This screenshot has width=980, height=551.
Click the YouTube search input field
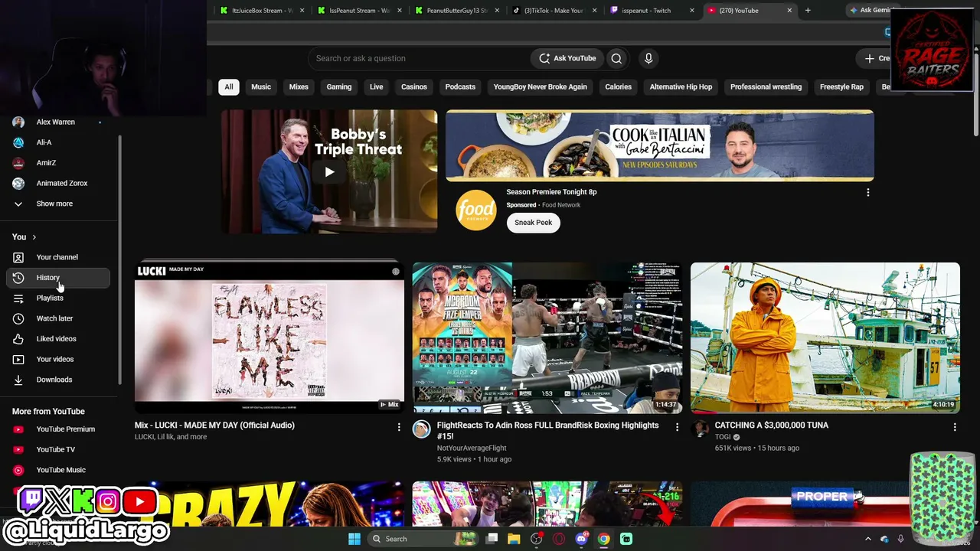click(420, 58)
